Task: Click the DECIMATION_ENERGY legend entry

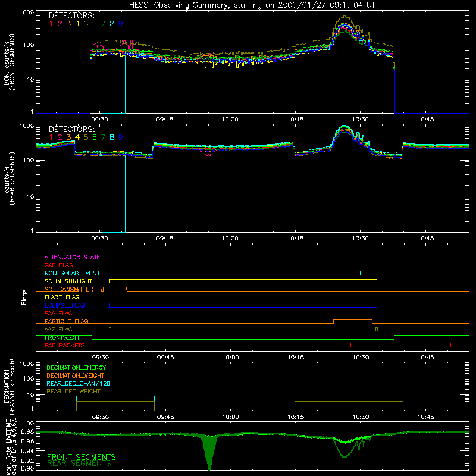Action: pyautogui.click(x=76, y=368)
